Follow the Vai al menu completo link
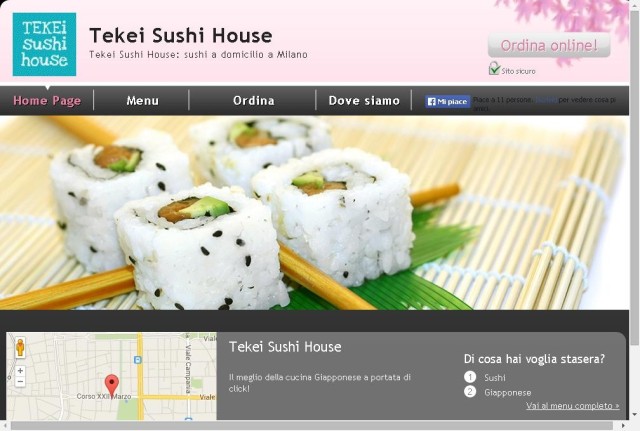This screenshot has width=640, height=431. pyautogui.click(x=573, y=406)
